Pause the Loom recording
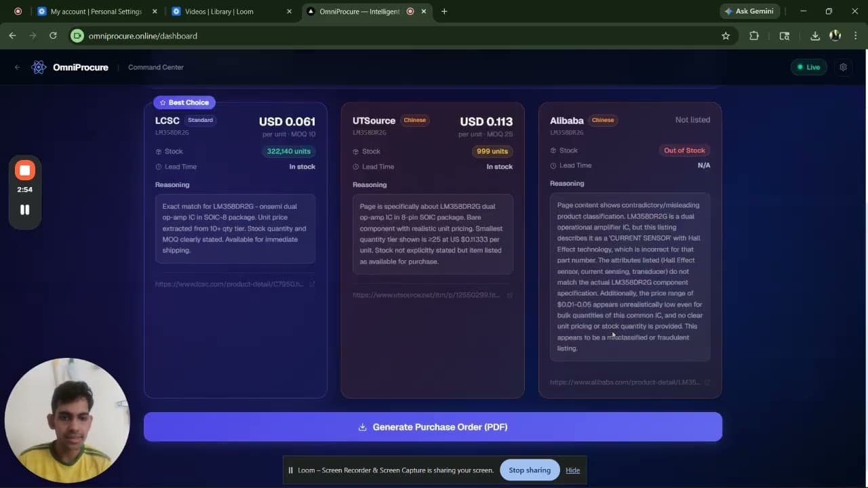This screenshot has width=868, height=488. (24, 209)
